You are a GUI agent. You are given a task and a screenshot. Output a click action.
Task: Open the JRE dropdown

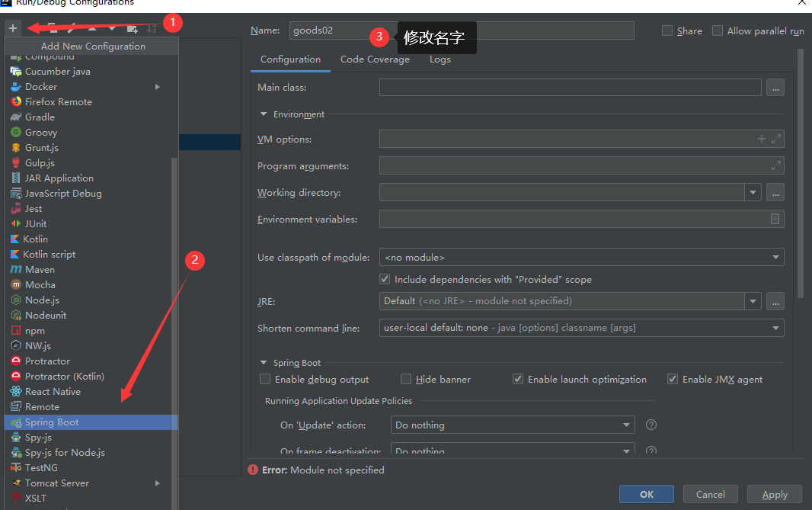(x=753, y=301)
